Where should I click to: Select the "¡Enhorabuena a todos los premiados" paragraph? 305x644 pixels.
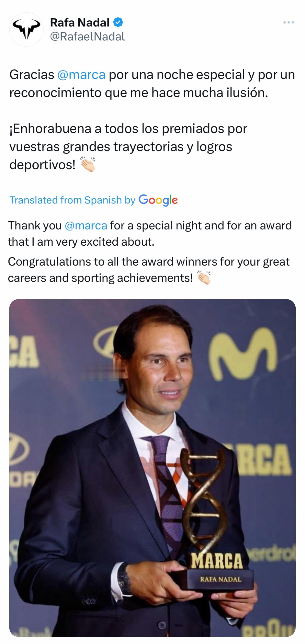click(128, 147)
